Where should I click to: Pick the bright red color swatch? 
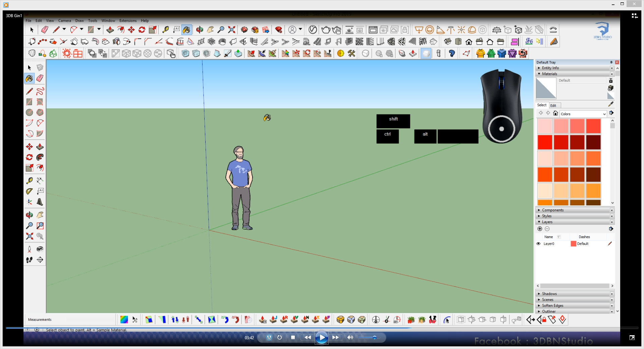545,142
